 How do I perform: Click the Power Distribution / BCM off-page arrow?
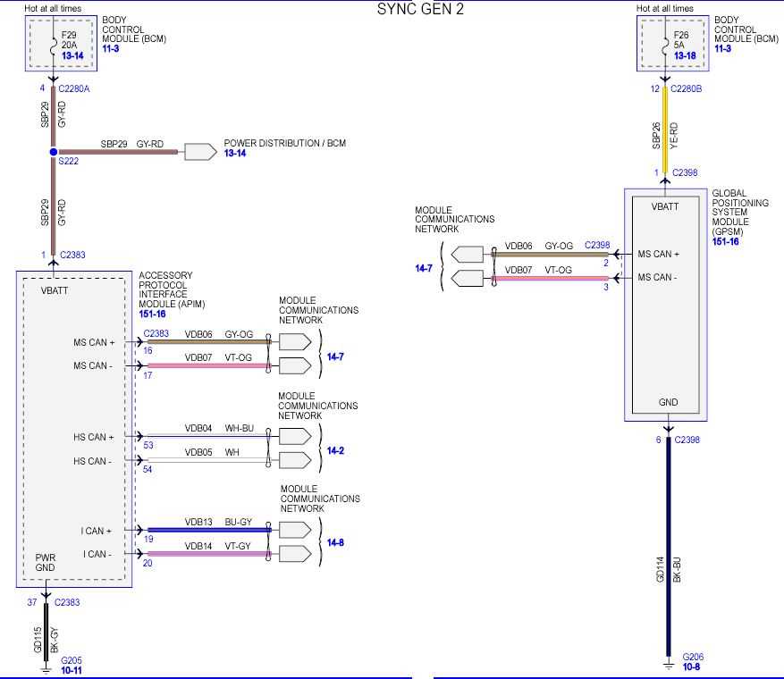click(x=200, y=152)
